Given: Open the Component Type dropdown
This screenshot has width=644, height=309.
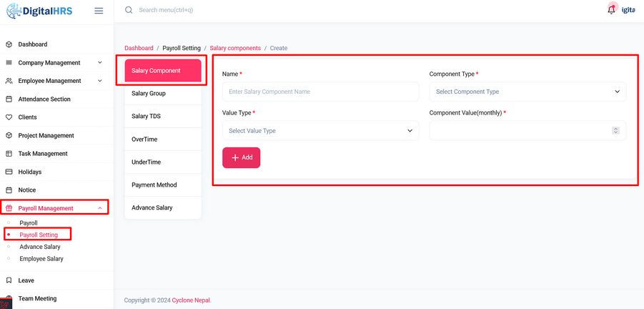Looking at the screenshot, I should (x=527, y=92).
